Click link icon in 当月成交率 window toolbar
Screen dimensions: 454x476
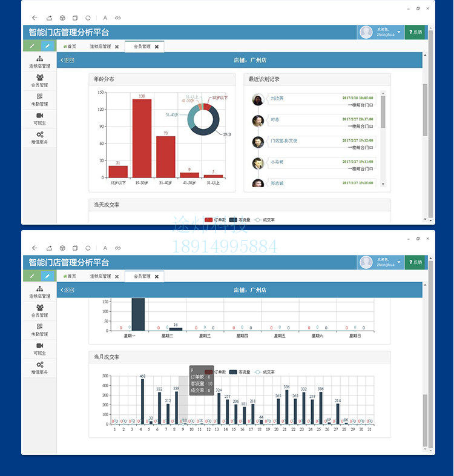[118, 248]
